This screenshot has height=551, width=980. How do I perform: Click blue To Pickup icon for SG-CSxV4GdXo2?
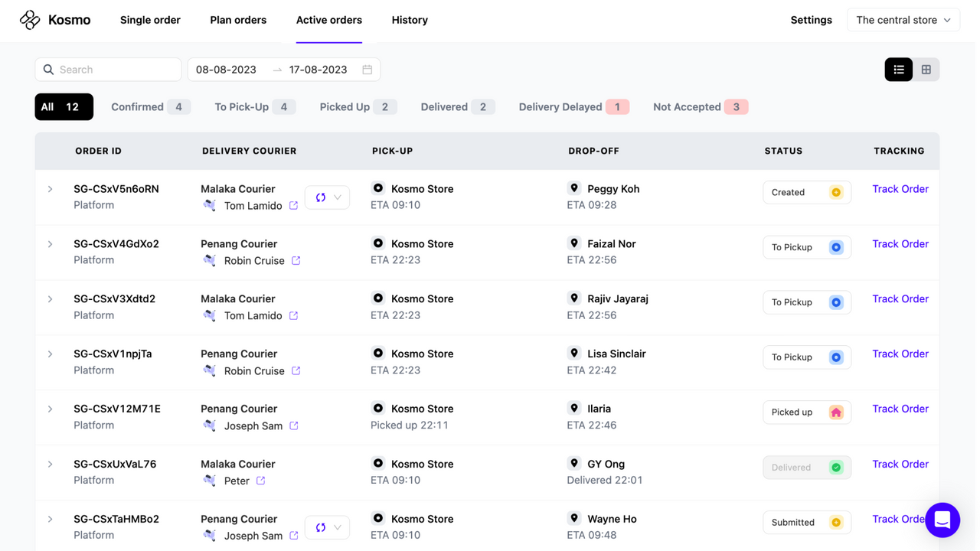[x=836, y=247]
